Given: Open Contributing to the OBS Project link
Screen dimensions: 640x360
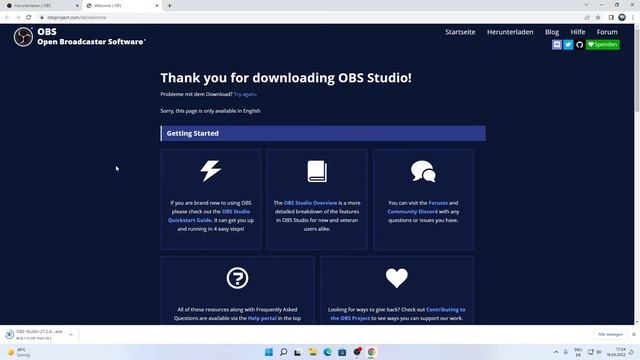Looking at the screenshot, I should (x=398, y=314).
